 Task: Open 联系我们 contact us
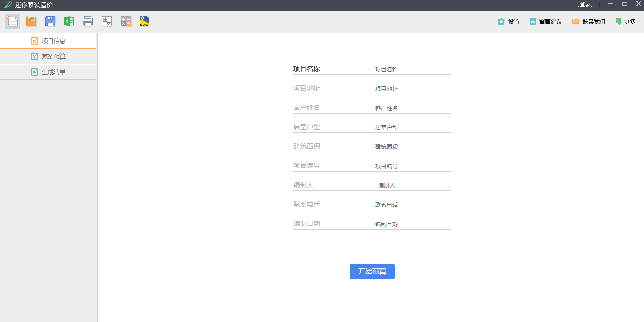click(588, 22)
